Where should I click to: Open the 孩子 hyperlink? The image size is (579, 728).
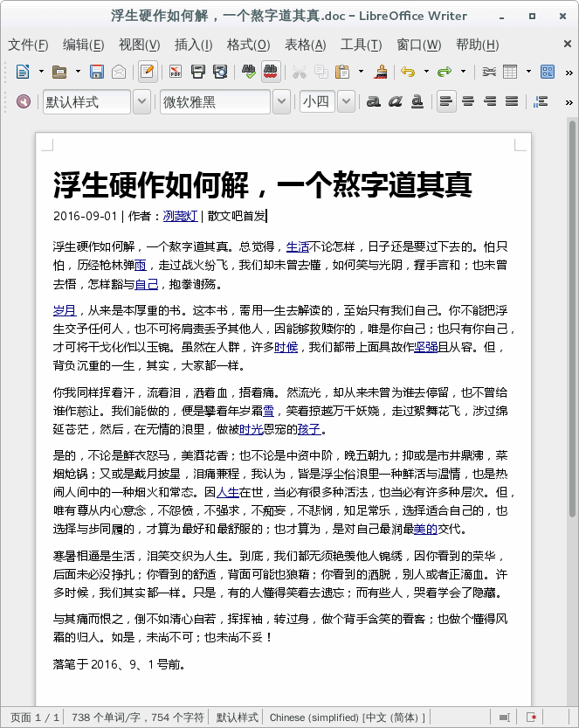(309, 429)
